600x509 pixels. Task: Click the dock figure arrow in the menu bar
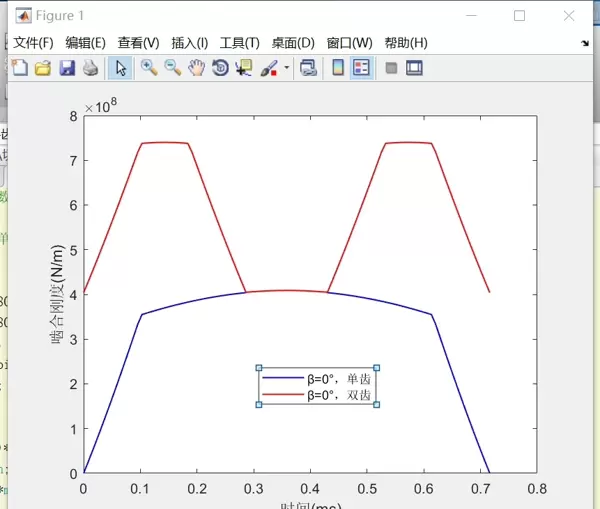585,44
